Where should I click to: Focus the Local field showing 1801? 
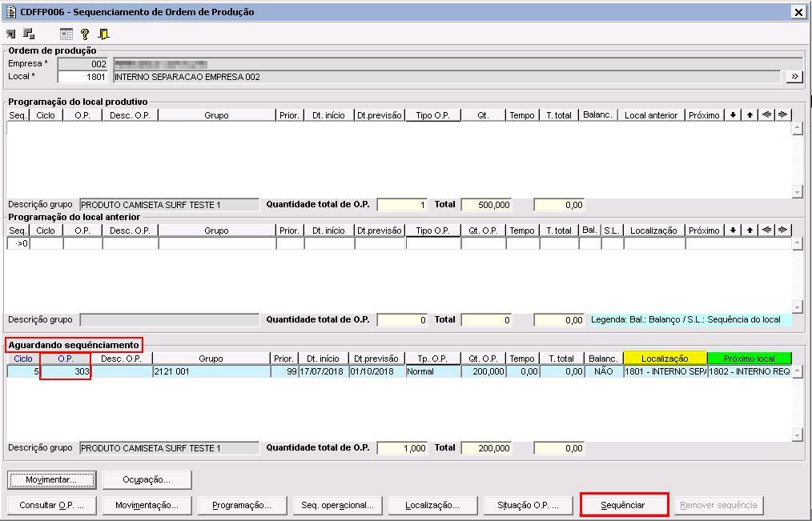click(82, 77)
